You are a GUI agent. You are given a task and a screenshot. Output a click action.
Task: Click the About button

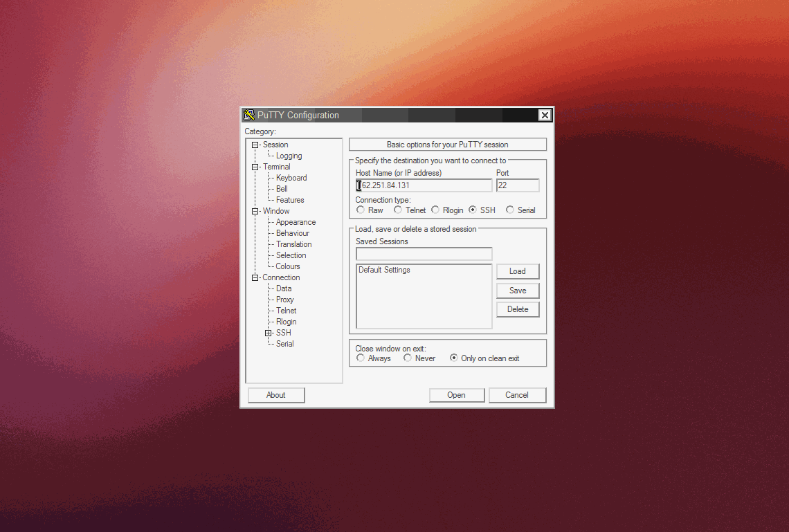[275, 395]
